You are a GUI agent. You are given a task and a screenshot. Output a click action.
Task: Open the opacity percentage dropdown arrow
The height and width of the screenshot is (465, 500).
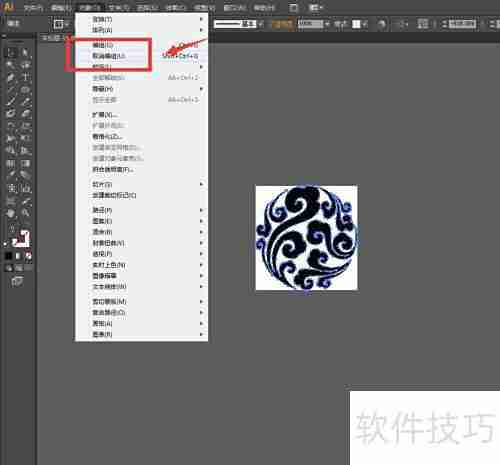(327, 24)
